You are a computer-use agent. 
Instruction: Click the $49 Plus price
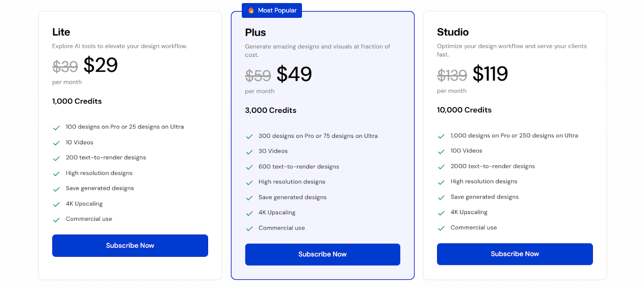pyautogui.click(x=294, y=74)
